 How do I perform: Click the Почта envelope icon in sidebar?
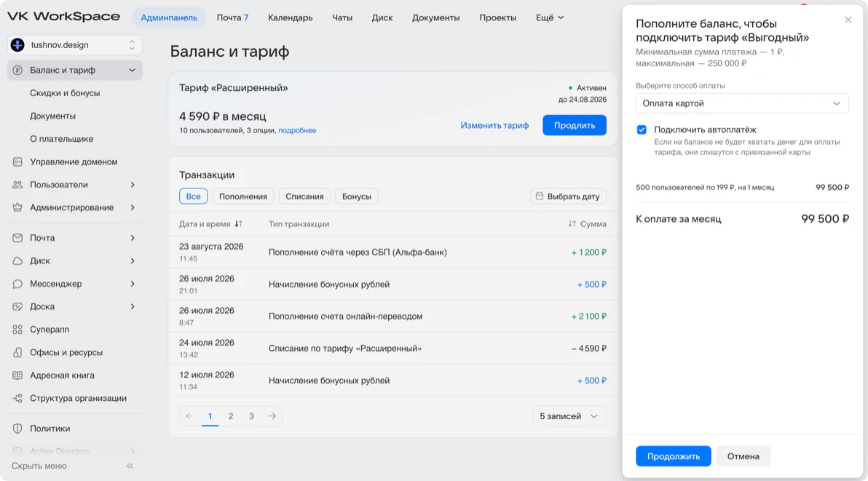point(17,238)
